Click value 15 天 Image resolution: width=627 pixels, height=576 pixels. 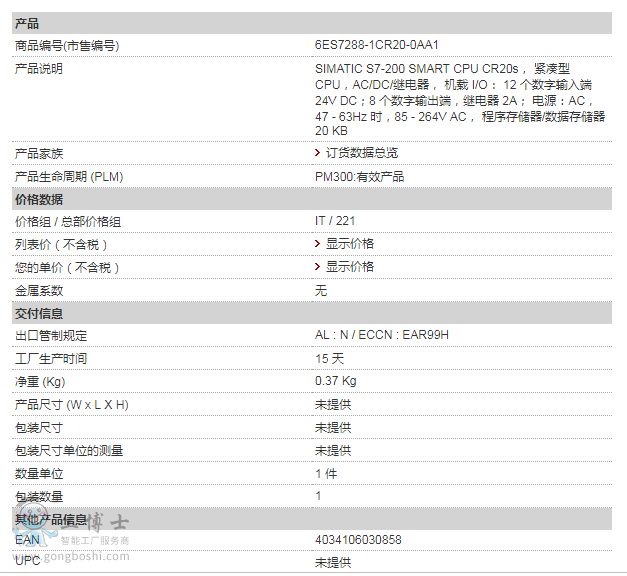pyautogui.click(x=329, y=358)
